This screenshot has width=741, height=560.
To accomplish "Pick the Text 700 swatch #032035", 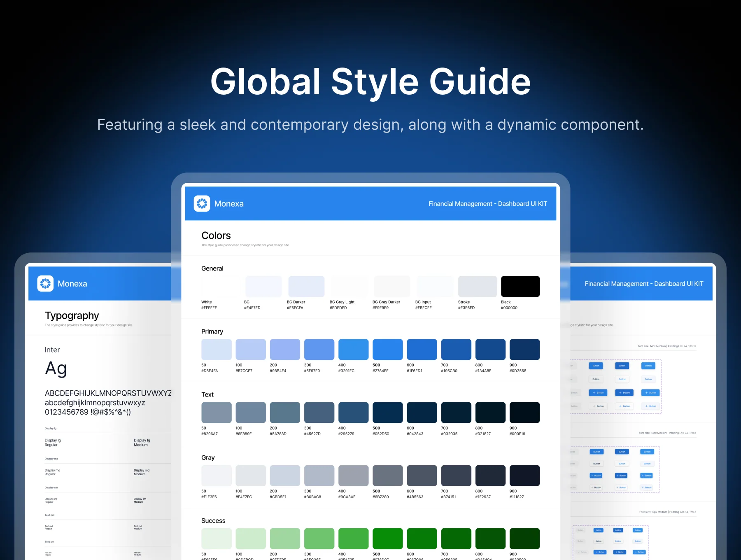I will (456, 413).
